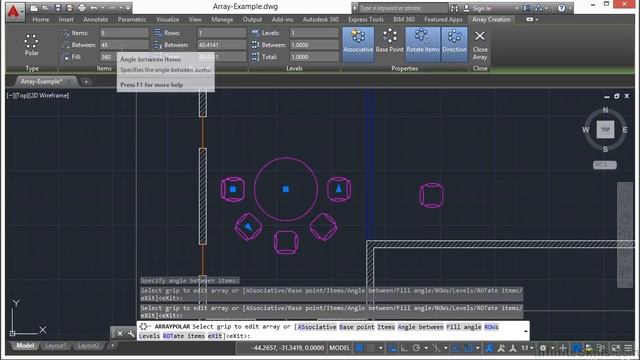Click the new drawing plus tab
The image size is (640, 360).
pos(86,82)
